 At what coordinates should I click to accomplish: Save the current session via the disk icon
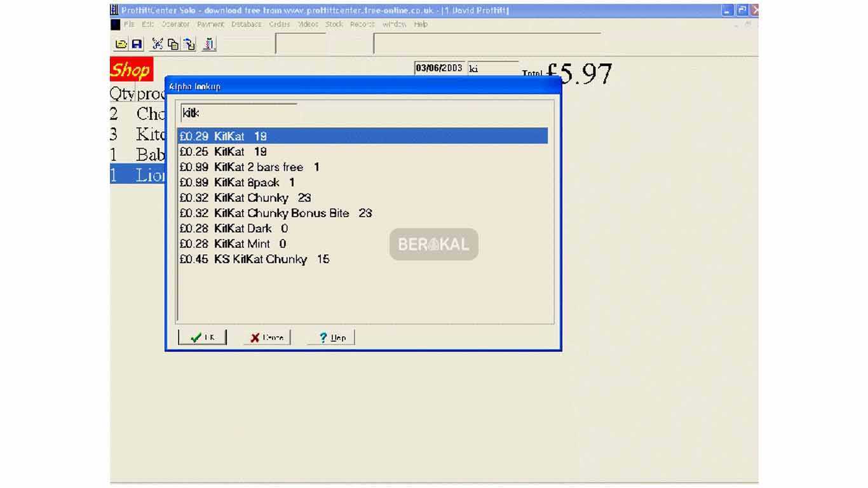click(137, 44)
